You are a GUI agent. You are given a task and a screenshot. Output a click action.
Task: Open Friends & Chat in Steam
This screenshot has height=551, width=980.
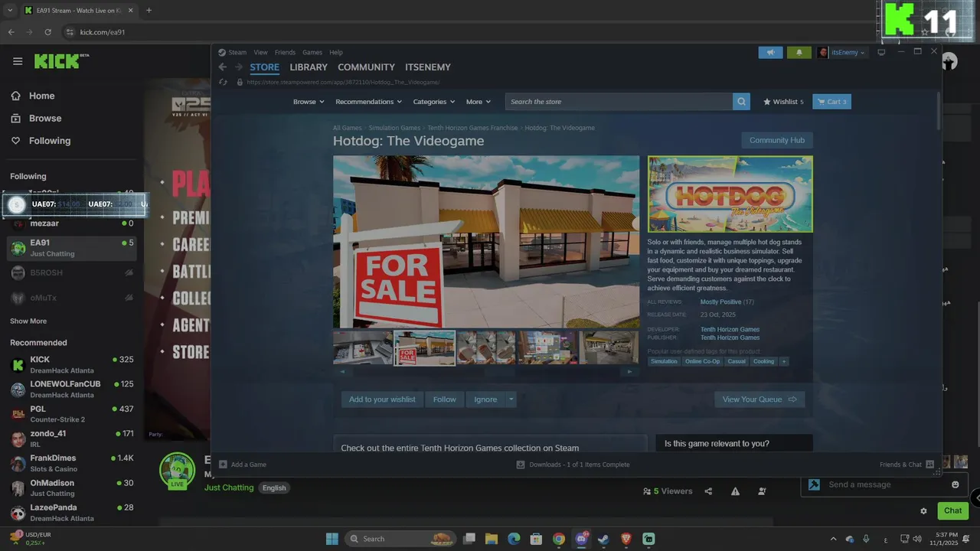click(x=906, y=465)
